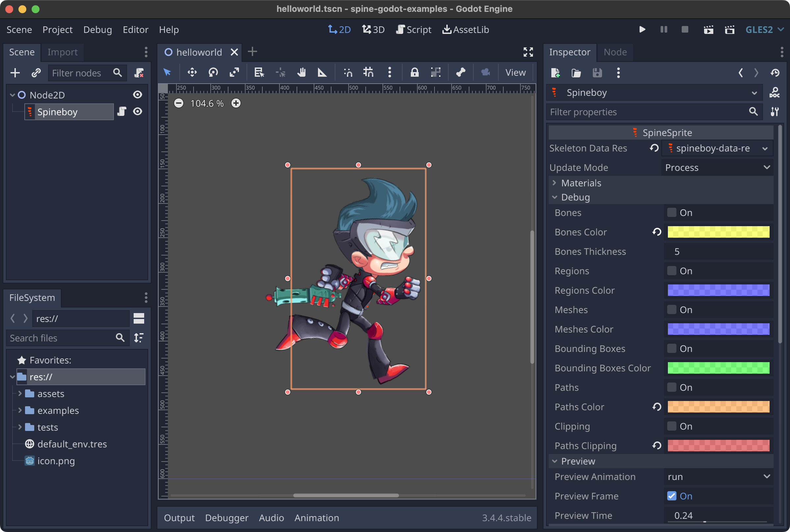Disable Preview Frame checkbox
790x532 pixels.
tap(671, 496)
